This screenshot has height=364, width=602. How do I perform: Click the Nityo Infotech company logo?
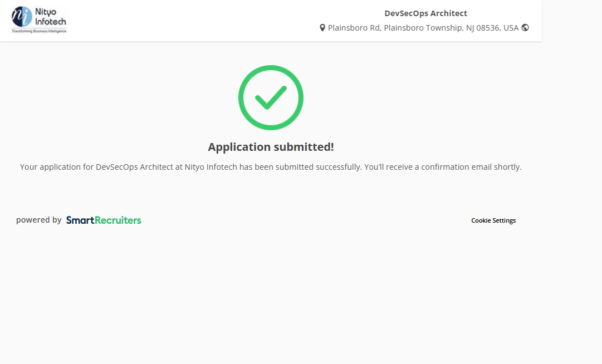click(39, 20)
